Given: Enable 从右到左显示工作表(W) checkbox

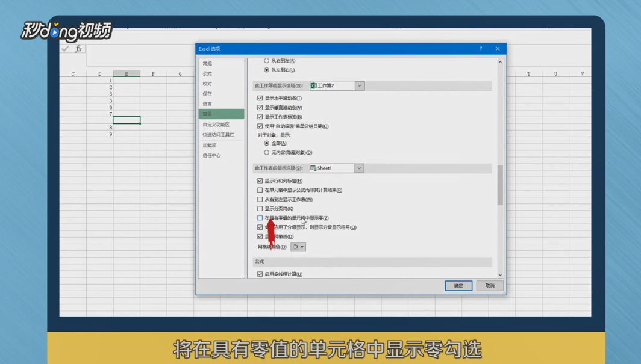Looking at the screenshot, I should coord(260,200).
